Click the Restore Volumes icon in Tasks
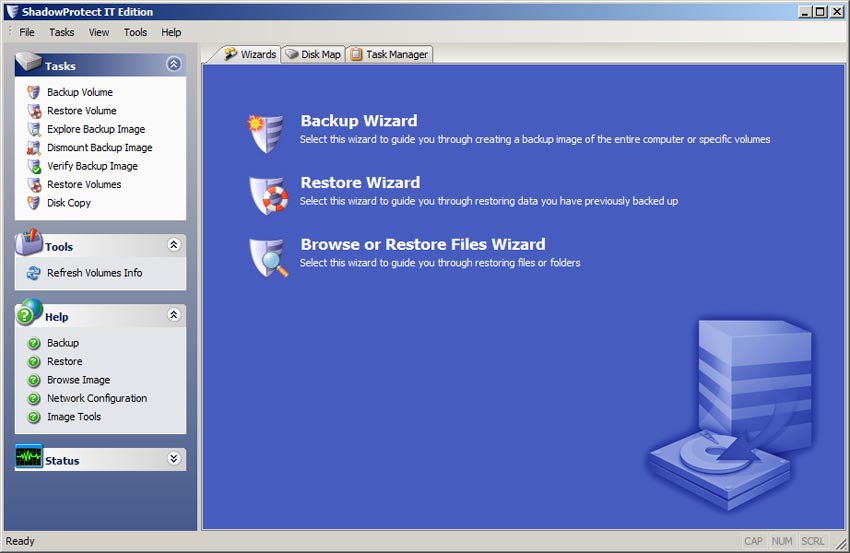Image resolution: width=850 pixels, height=553 pixels. point(34,184)
